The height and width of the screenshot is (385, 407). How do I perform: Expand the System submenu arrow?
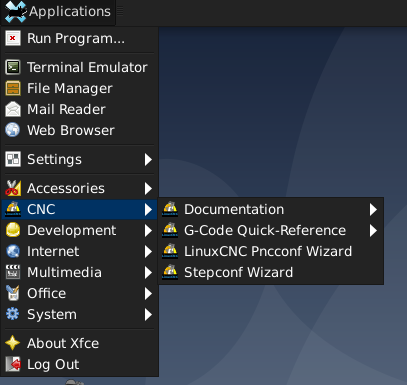(x=148, y=314)
